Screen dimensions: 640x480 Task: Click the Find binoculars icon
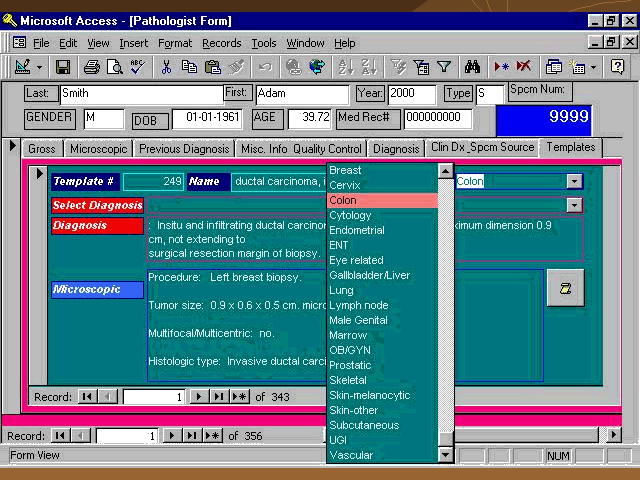tap(473, 67)
